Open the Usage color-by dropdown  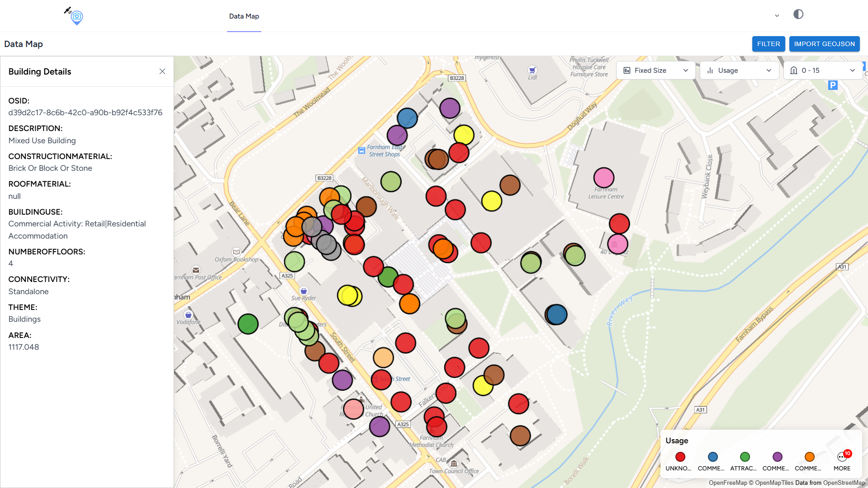point(739,70)
